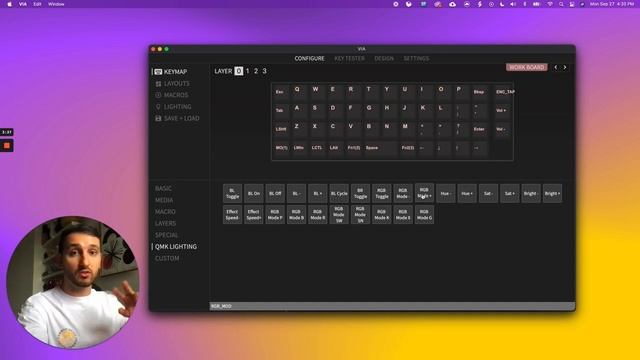This screenshot has height=360, width=640.
Task: Choose the RGB Mode SN keycode
Action: click(360, 215)
